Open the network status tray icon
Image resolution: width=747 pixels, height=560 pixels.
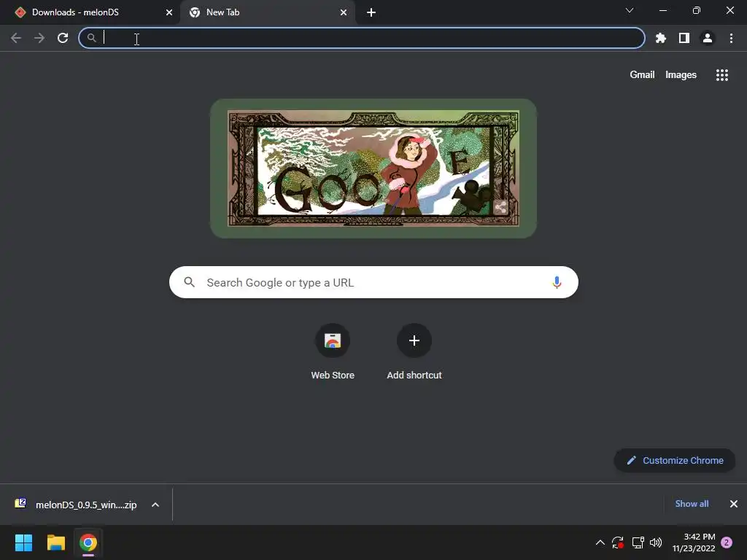638,542
